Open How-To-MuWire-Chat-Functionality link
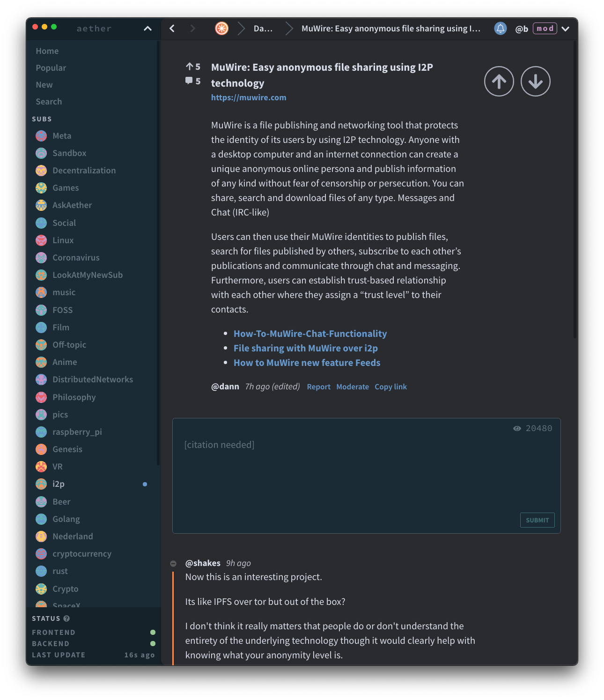The width and height of the screenshot is (604, 700). click(310, 334)
